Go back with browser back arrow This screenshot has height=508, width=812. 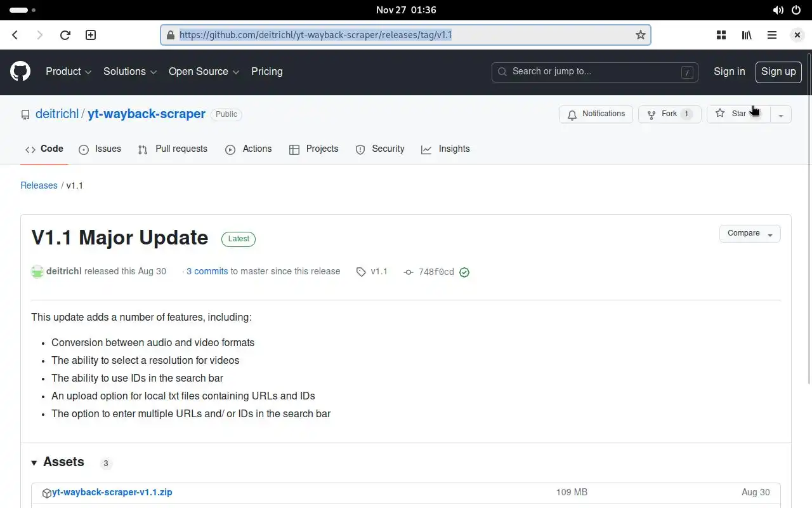15,35
